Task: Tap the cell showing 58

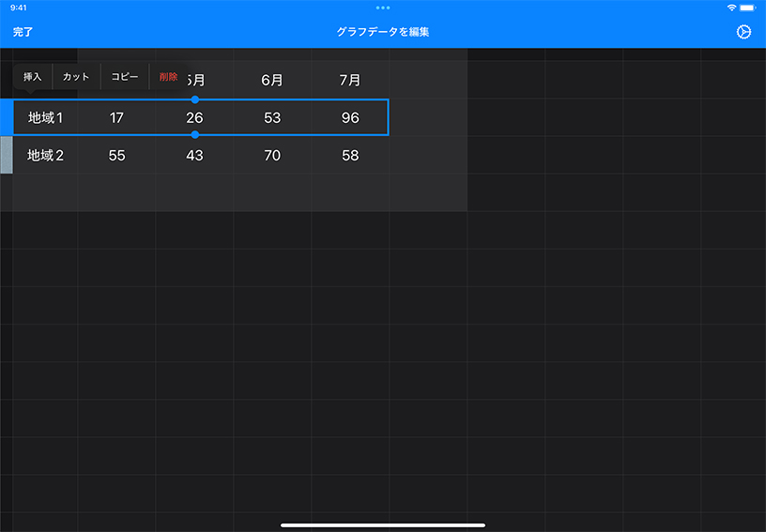Action: pyautogui.click(x=350, y=156)
